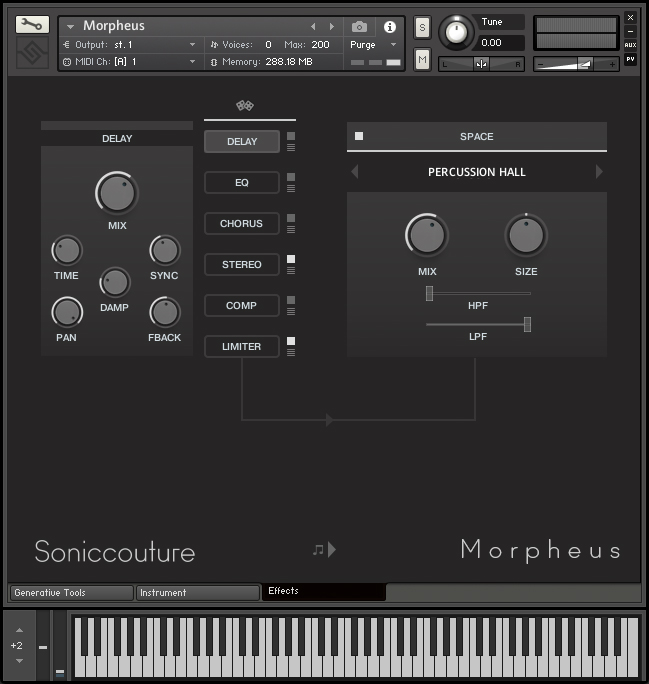Grab the CHORUS reorder handle

(x=291, y=229)
